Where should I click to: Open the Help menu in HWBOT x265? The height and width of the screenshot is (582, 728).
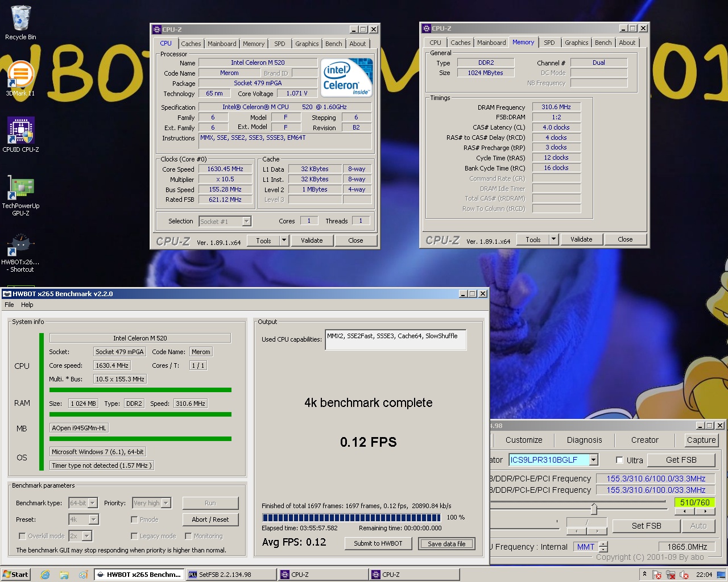(x=27, y=305)
